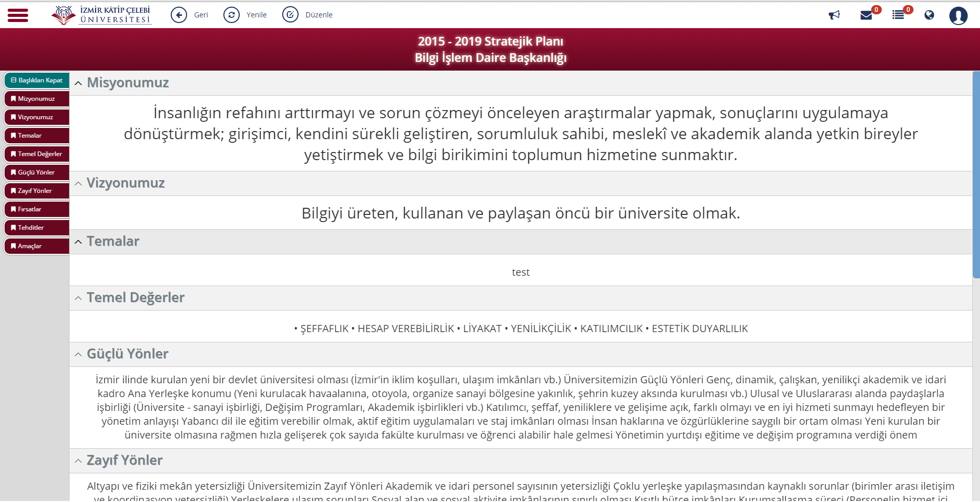Collapse the Güçlü Yönler section chevron

pyautogui.click(x=78, y=355)
